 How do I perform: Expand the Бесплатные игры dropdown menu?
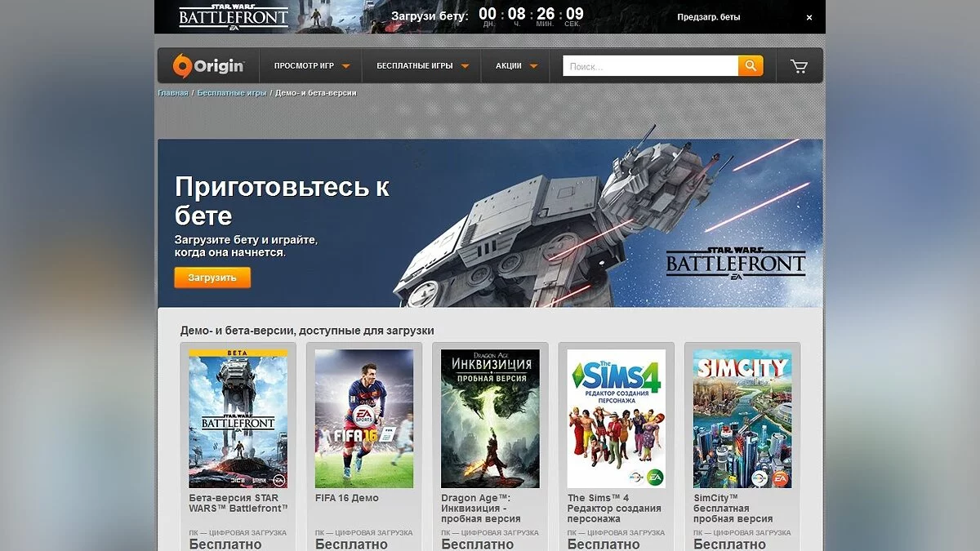tap(422, 66)
